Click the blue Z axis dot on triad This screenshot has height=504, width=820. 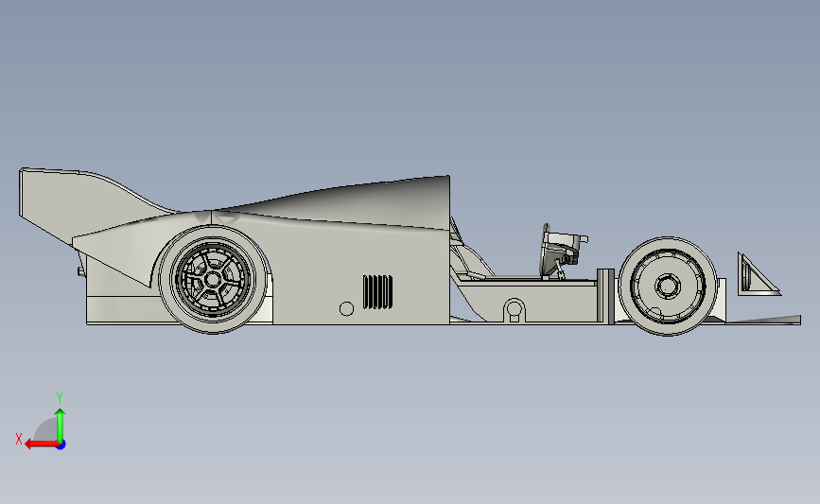point(61,444)
